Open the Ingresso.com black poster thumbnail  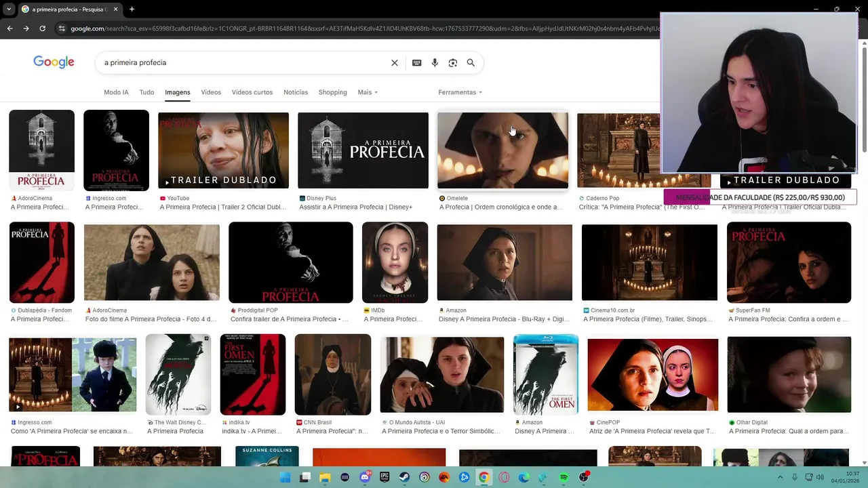[116, 150]
